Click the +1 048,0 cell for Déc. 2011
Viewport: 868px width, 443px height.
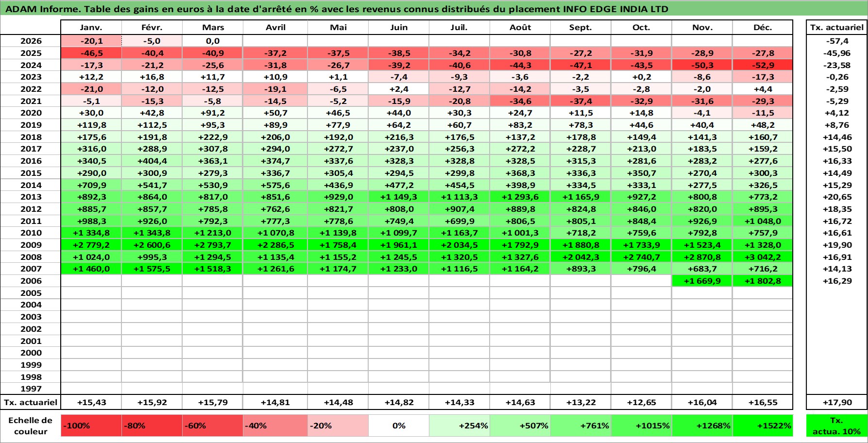tap(763, 221)
